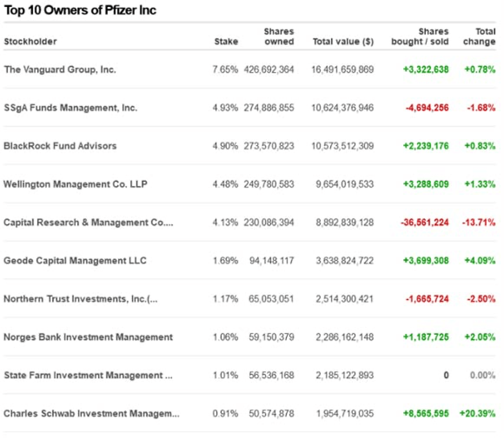Click The Vanguard Group, Inc. stockholder name
The height and width of the screenshot is (438, 504).
coord(60,70)
